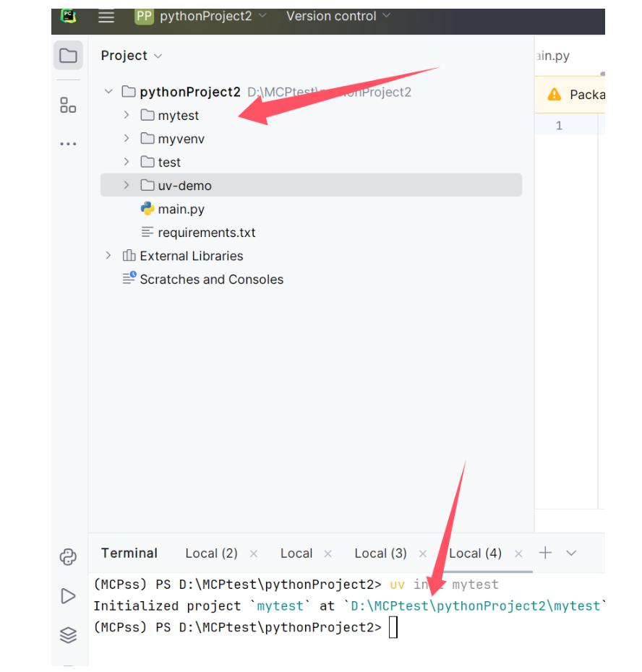The image size is (642, 672).
Task: Open the Version control dropdown
Action: (332, 15)
